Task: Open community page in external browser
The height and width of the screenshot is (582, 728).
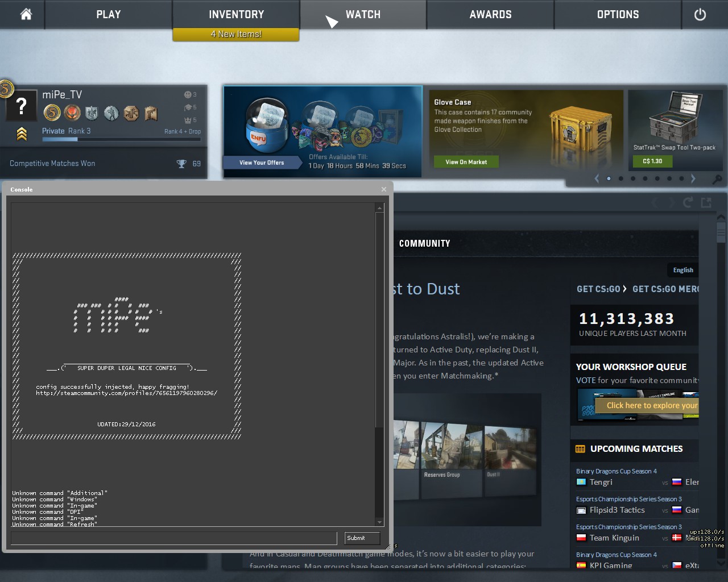Action: pyautogui.click(x=706, y=202)
